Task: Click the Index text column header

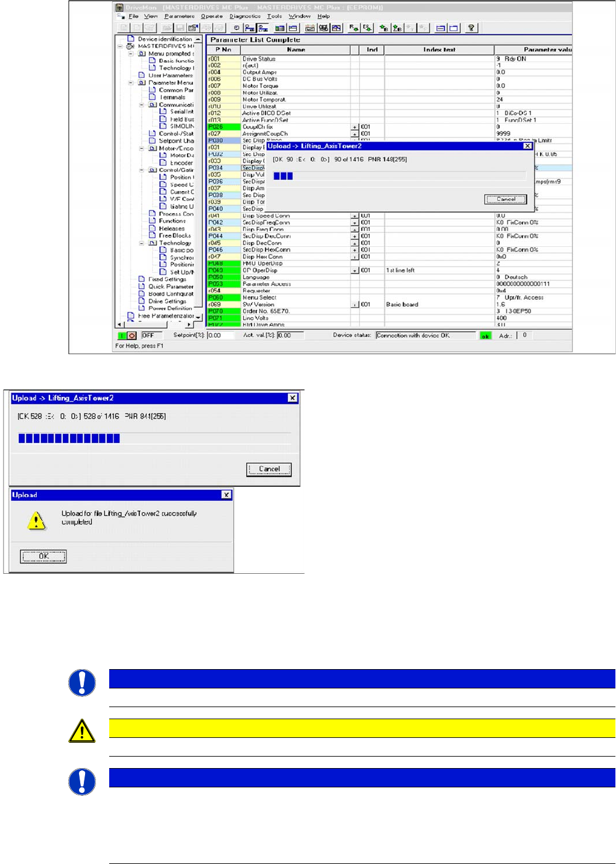Action: pos(439,49)
